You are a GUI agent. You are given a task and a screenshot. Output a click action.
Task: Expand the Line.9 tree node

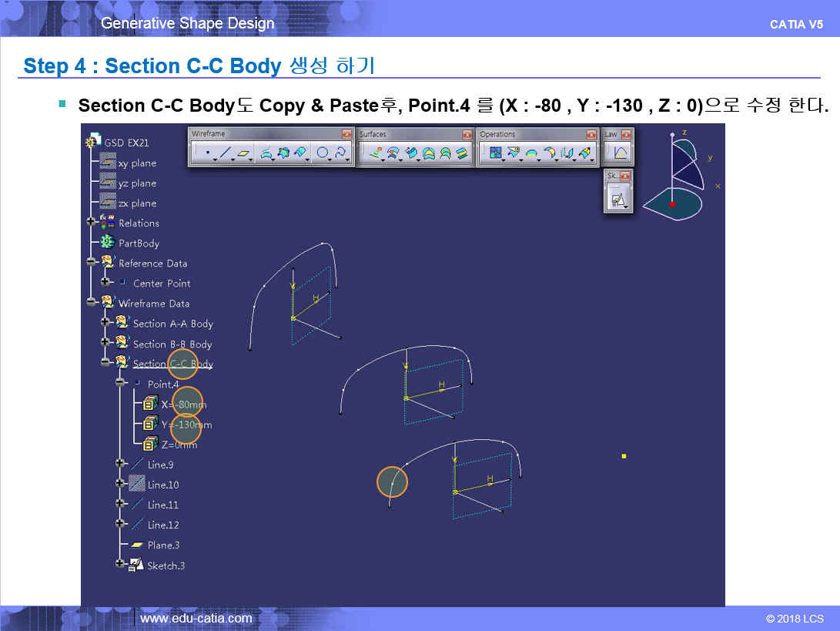click(120, 463)
